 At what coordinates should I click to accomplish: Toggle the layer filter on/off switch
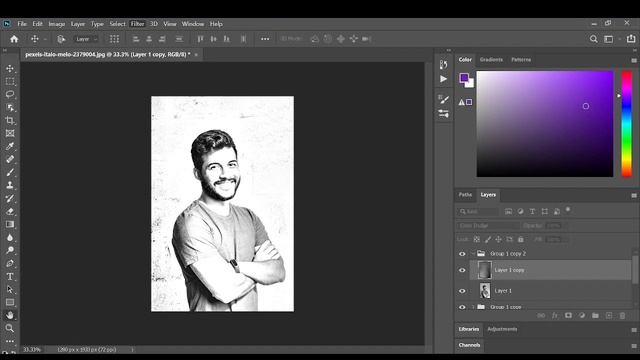point(568,209)
